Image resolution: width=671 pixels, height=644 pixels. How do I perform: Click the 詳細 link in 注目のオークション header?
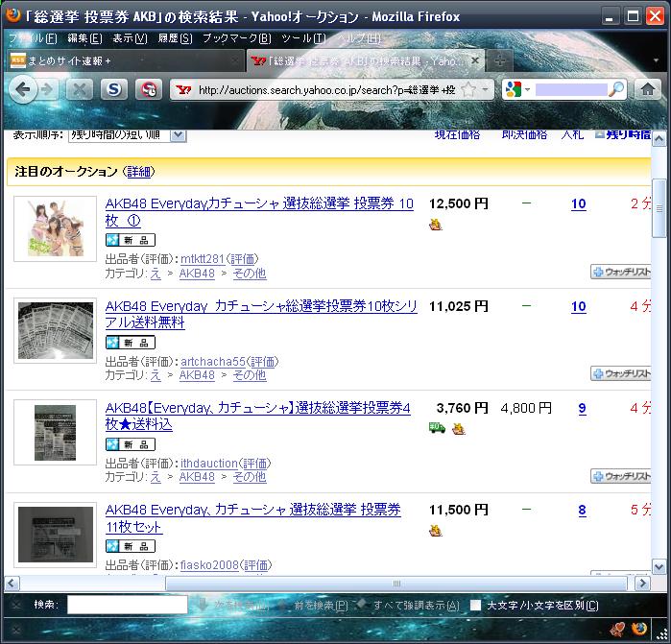(x=138, y=172)
